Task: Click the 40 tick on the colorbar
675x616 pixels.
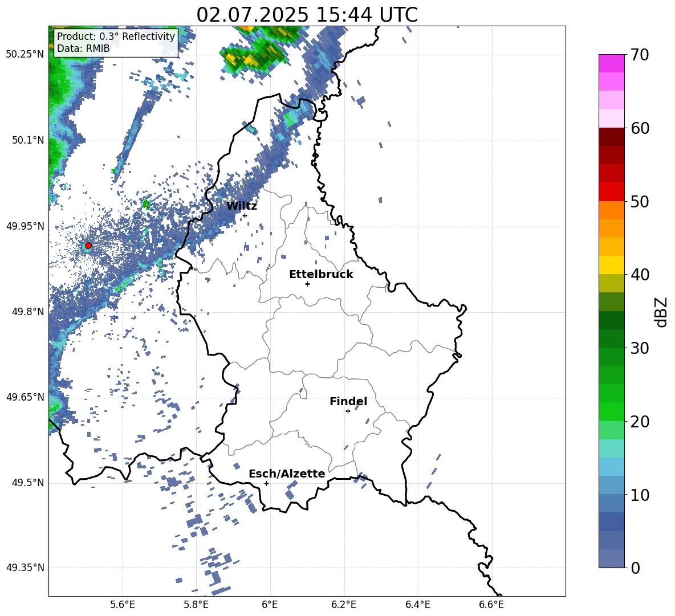Action: point(640,275)
